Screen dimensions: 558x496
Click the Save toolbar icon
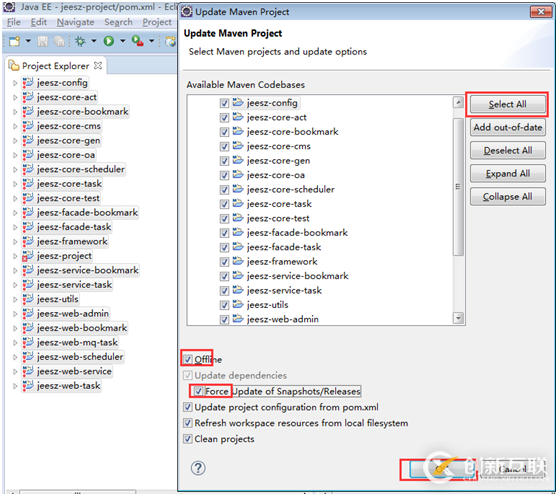[x=43, y=41]
